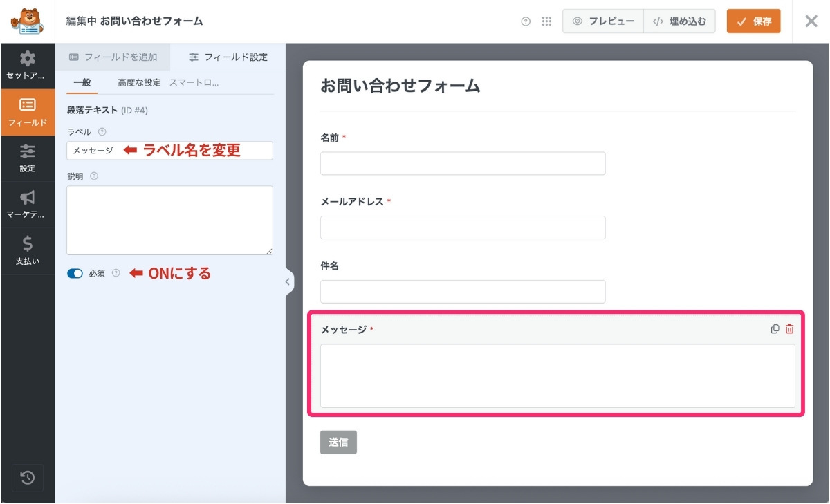Collapse the settings panel with the chevron
Viewport: 830px width, 504px height.
click(288, 281)
